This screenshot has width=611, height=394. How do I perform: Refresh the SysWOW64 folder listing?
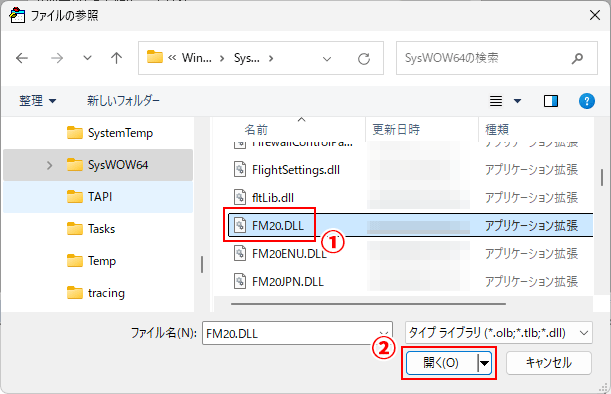364,59
